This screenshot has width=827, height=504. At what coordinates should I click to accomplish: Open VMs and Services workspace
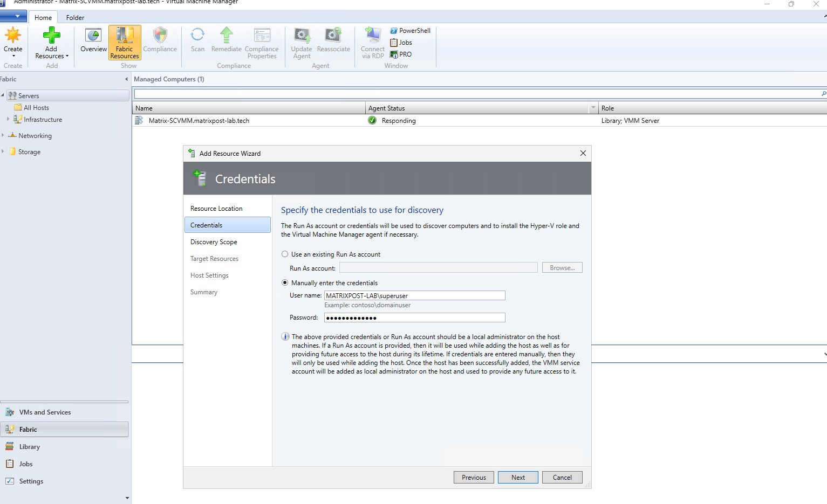(65, 412)
